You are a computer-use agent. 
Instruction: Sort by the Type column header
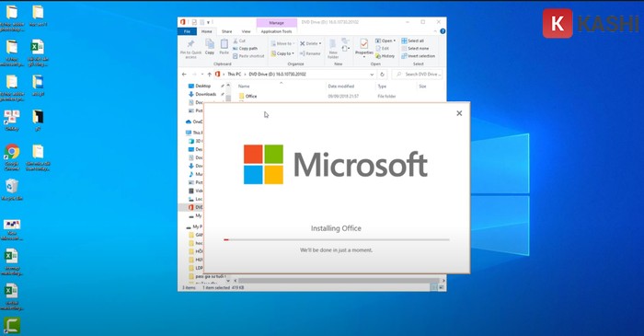point(382,87)
